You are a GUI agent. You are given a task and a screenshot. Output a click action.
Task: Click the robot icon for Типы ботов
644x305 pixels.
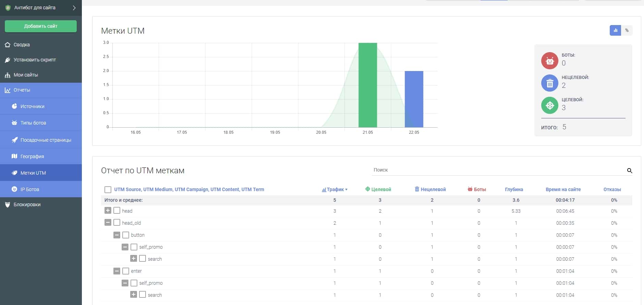tap(14, 123)
